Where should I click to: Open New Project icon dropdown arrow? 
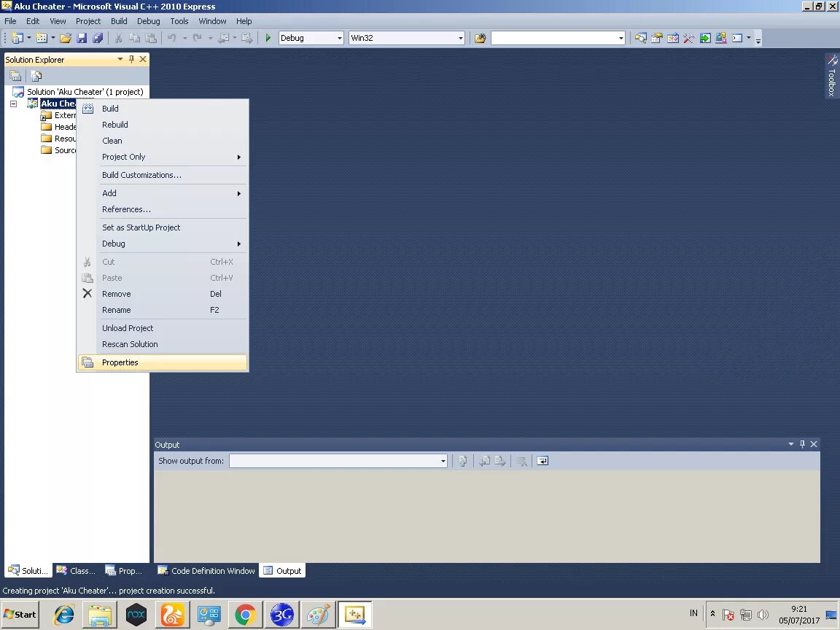click(x=29, y=38)
